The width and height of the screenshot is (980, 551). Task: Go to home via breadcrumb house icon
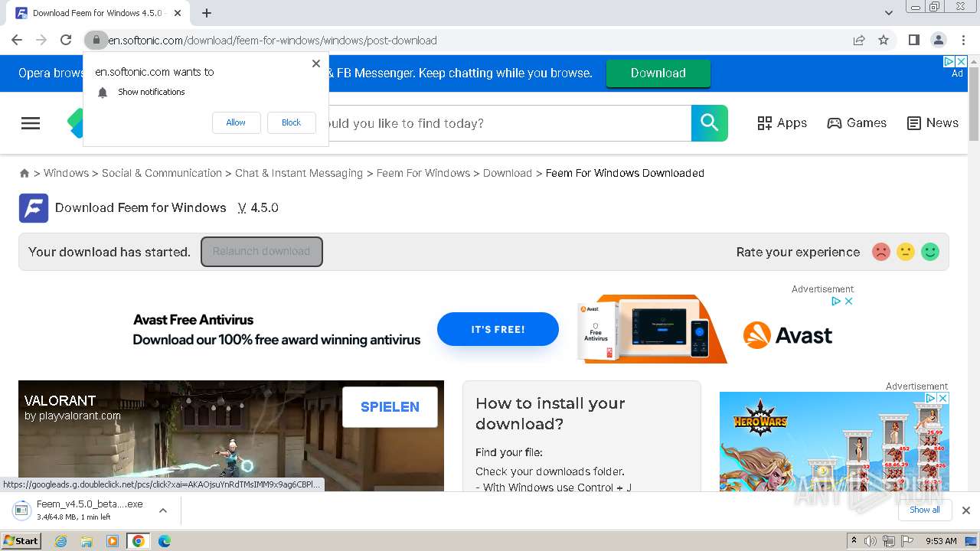tap(24, 174)
